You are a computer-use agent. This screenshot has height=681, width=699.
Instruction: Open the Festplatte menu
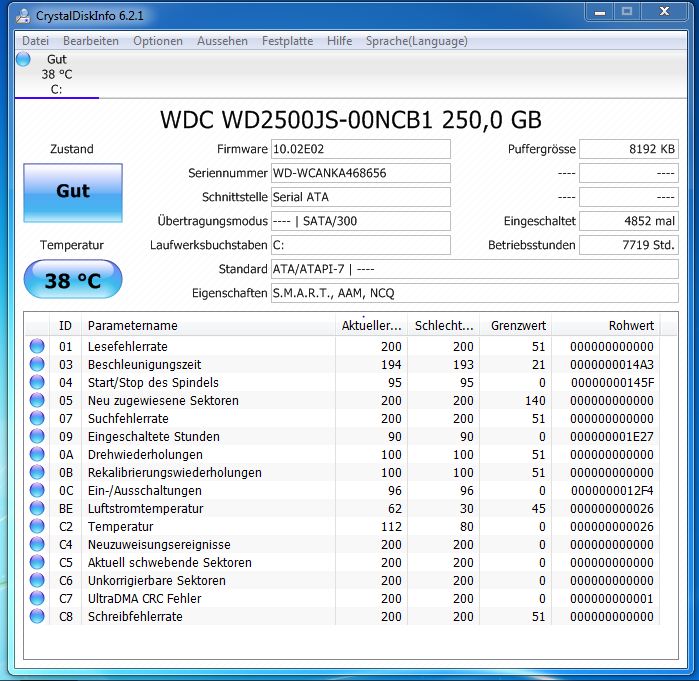pyautogui.click(x=287, y=41)
